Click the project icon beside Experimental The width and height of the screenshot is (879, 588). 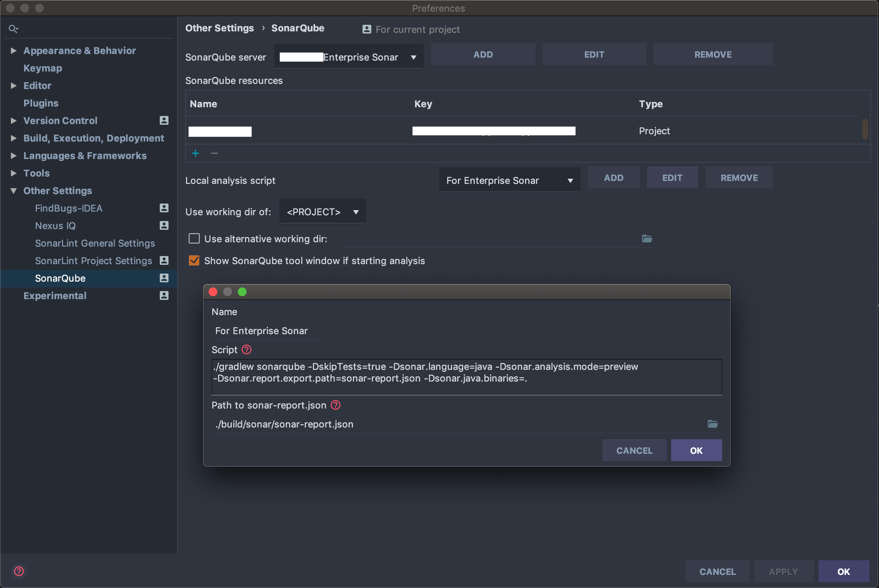(164, 295)
